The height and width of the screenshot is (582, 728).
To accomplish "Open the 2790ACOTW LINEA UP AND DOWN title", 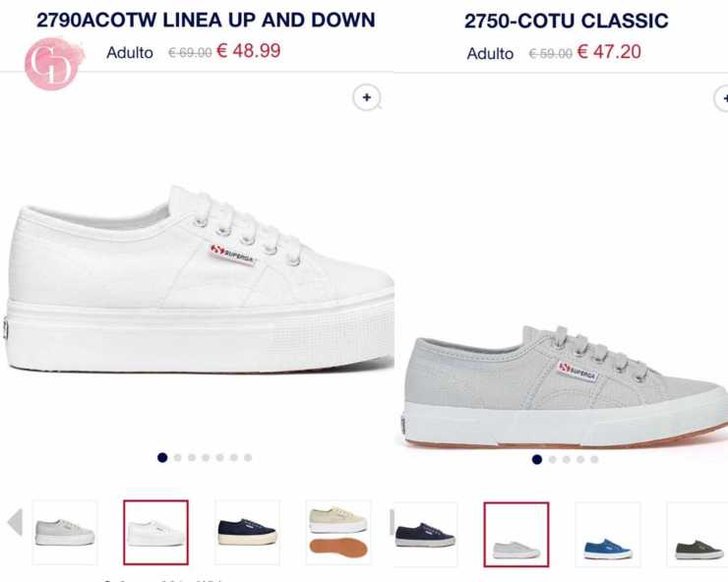I will point(206,20).
